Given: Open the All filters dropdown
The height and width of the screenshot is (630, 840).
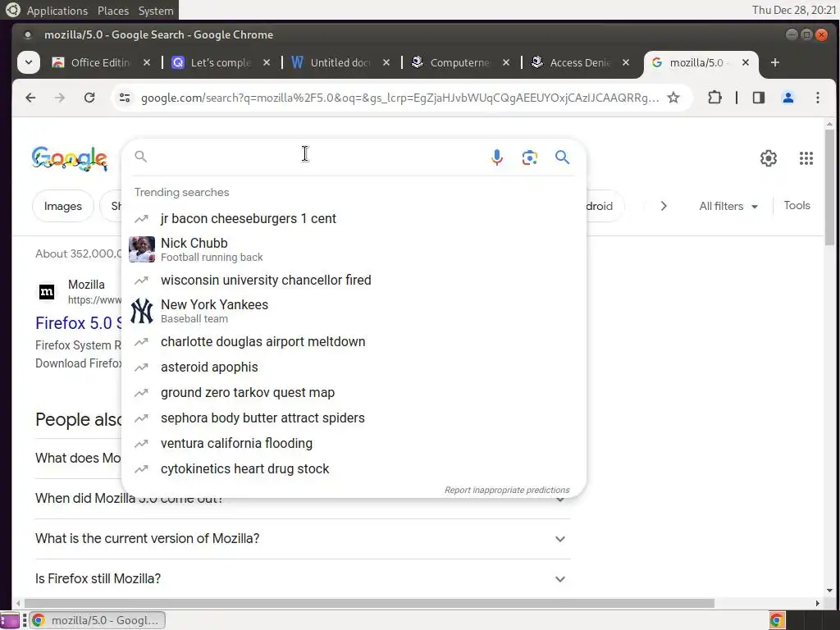Looking at the screenshot, I should point(728,206).
